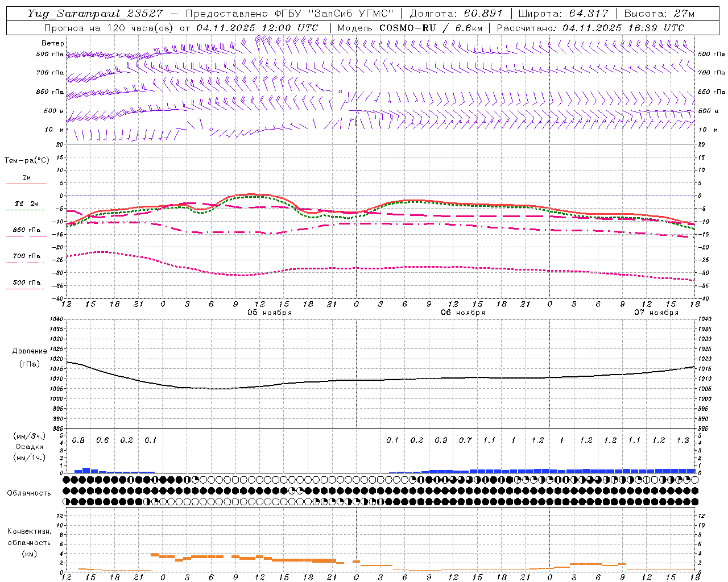Click the model name COSMO-RU / 6.6км
The image size is (728, 582).
point(431,28)
